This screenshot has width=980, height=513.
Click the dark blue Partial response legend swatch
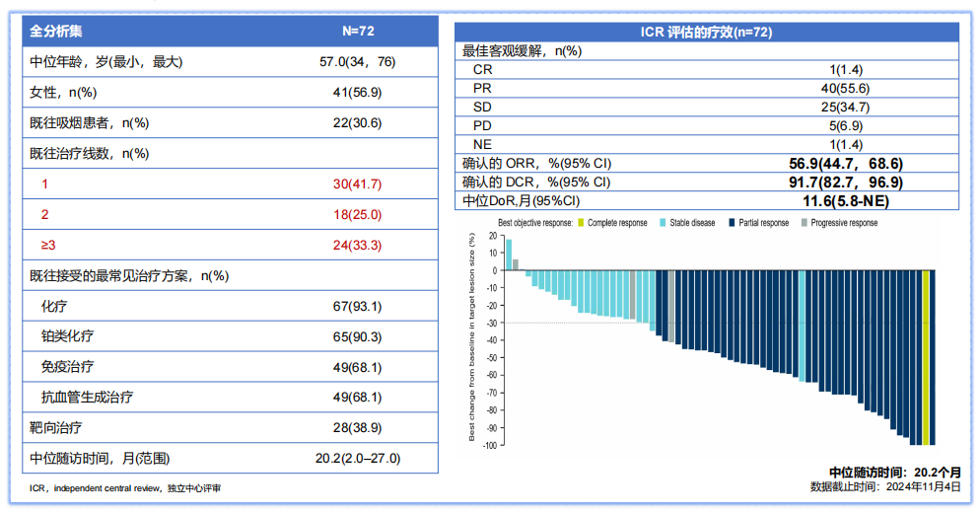[x=731, y=223]
